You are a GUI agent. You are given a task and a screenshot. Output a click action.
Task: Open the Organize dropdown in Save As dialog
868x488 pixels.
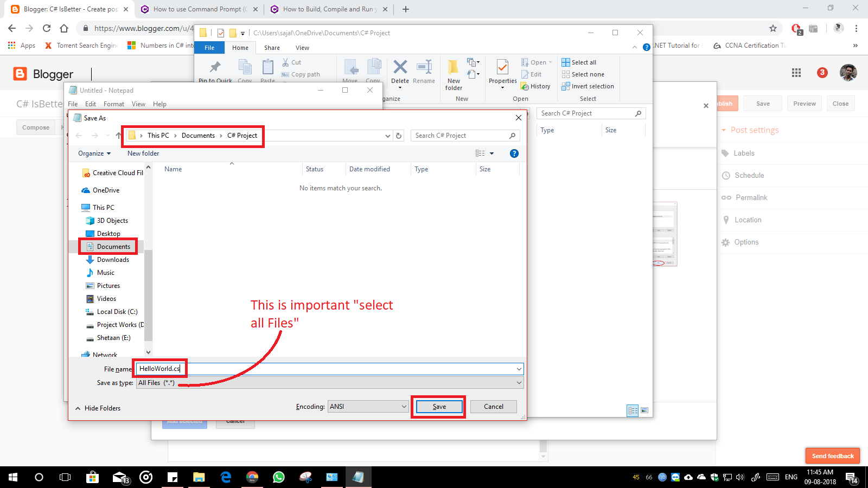(x=93, y=153)
